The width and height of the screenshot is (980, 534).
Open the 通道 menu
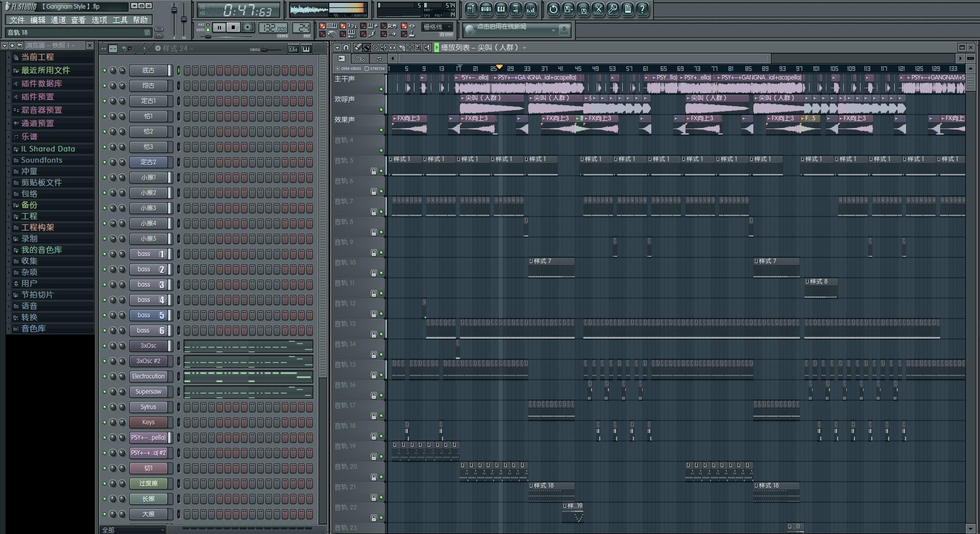tap(58, 20)
